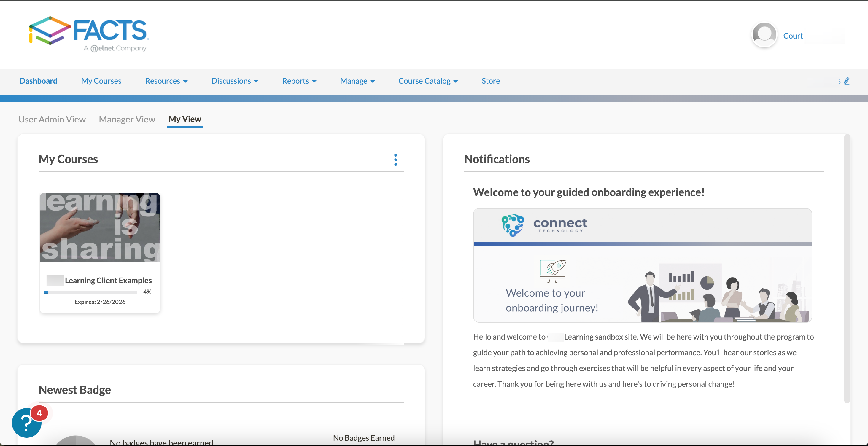Open the learning is sharing course thumbnail
The height and width of the screenshot is (446, 868).
point(100,227)
